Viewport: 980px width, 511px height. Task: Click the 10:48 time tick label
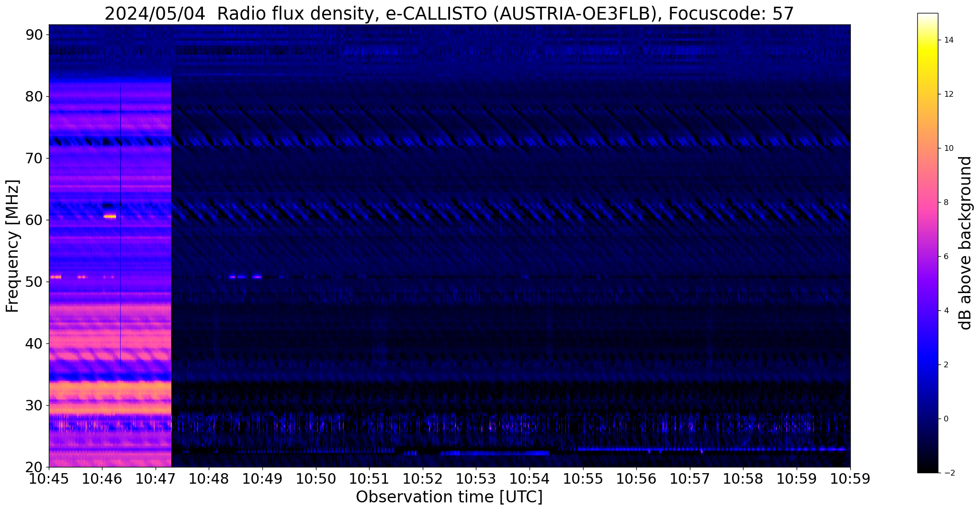(209, 478)
